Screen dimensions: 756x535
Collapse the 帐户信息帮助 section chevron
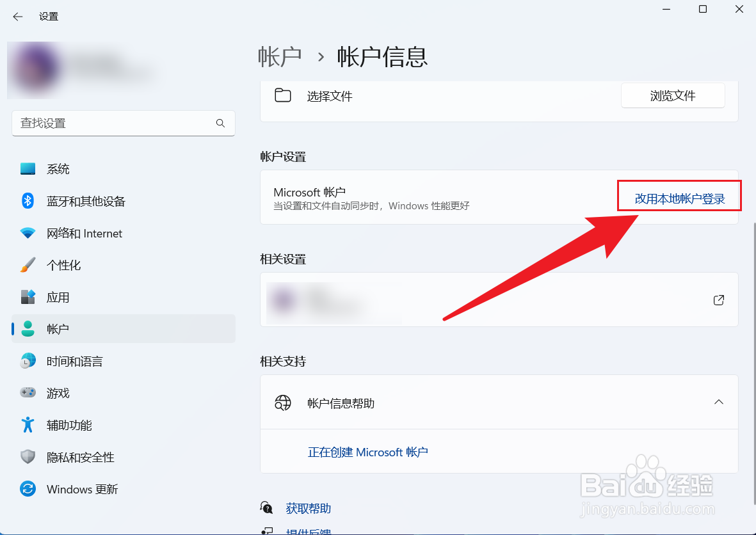tap(718, 402)
